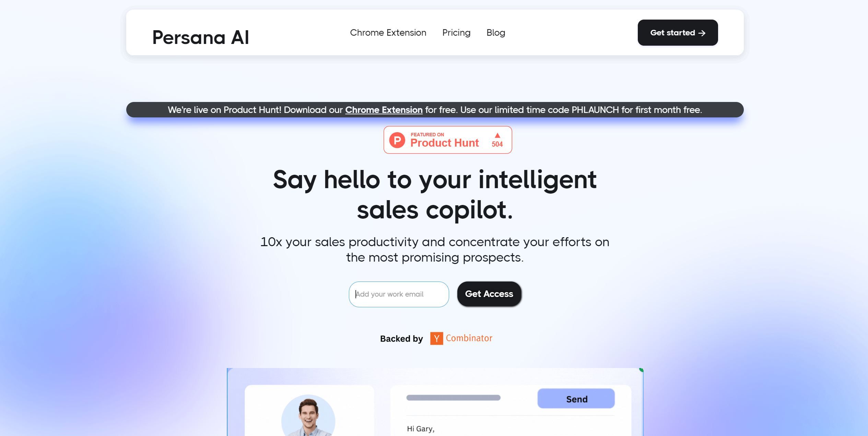
Task: Click the Get Access button
Action: 489,294
